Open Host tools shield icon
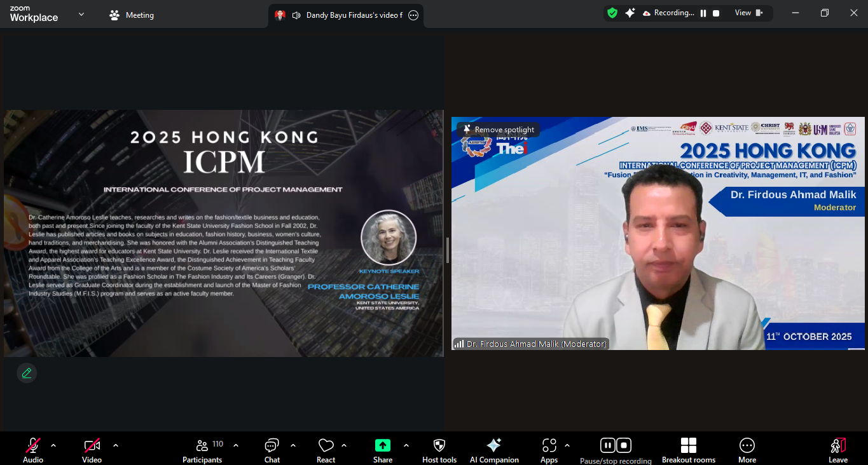868x465 pixels. pyautogui.click(x=439, y=446)
